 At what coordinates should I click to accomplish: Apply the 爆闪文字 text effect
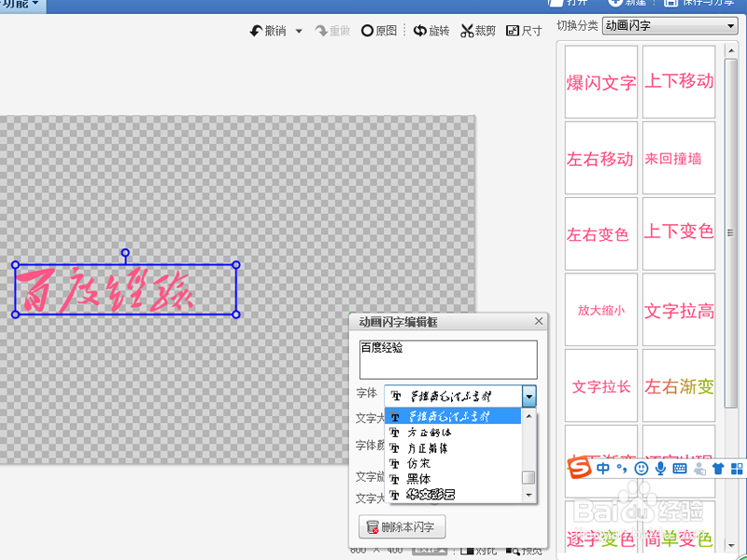(x=600, y=82)
